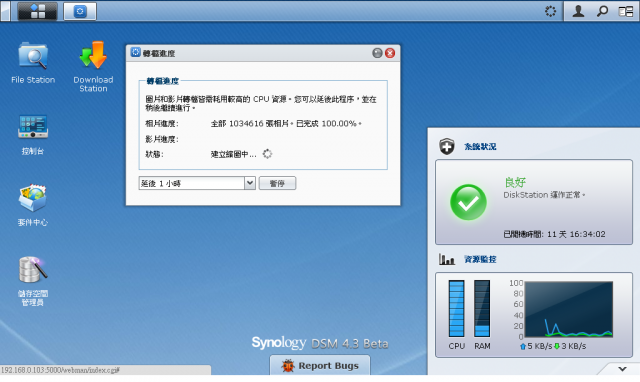The width and height of the screenshot is (640, 382).
Task: Click the 轉檔進度 dialog title bar icon
Action: (x=136, y=53)
